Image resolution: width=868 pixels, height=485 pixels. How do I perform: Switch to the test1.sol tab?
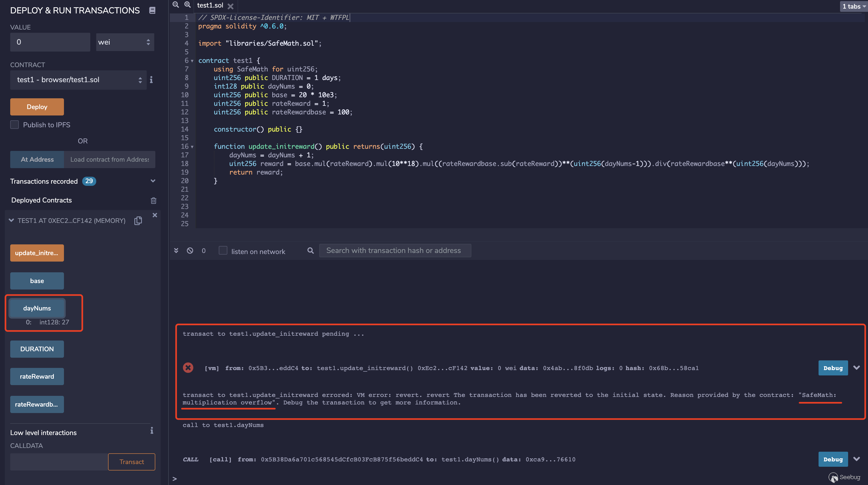210,5
